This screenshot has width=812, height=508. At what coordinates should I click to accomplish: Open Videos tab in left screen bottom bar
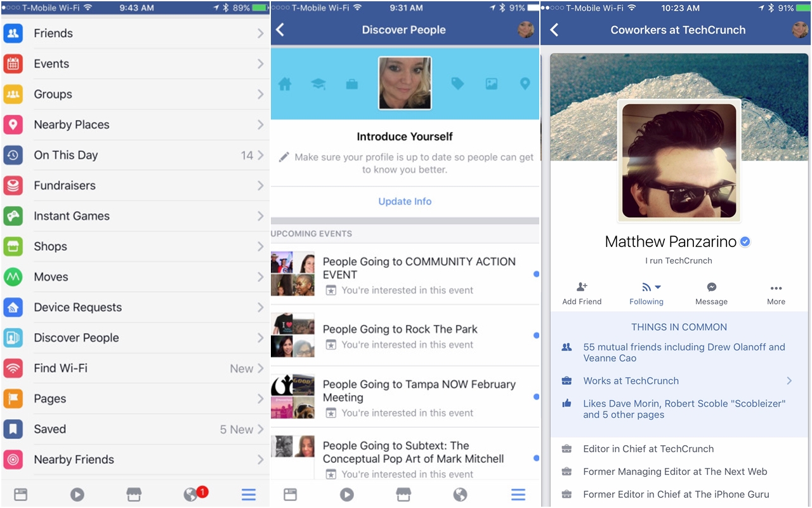pos(77,495)
